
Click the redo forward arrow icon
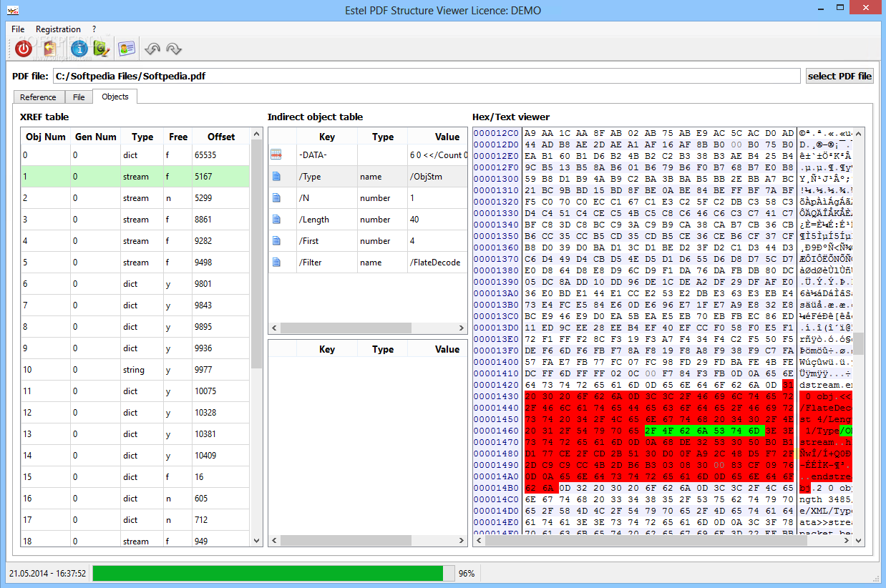pyautogui.click(x=174, y=49)
